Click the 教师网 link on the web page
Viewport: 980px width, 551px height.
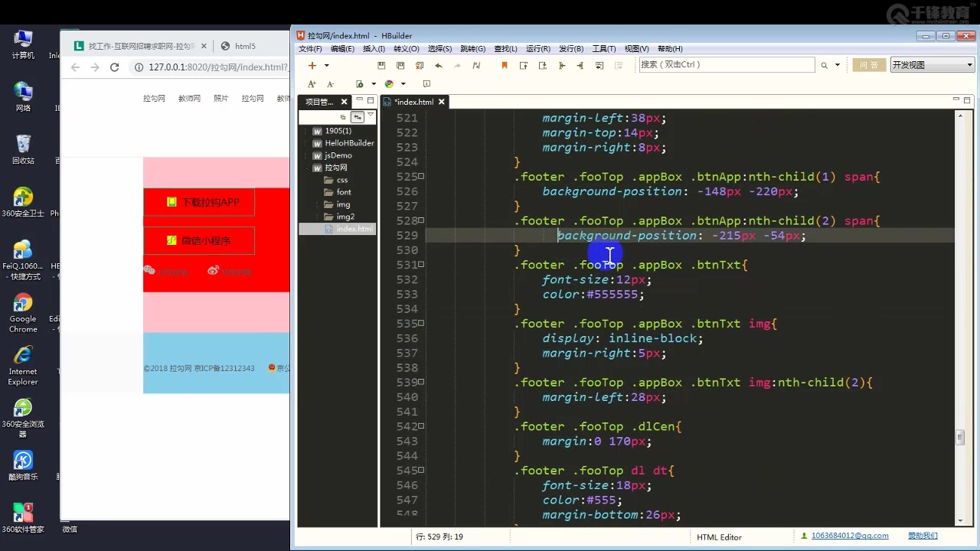tap(189, 99)
